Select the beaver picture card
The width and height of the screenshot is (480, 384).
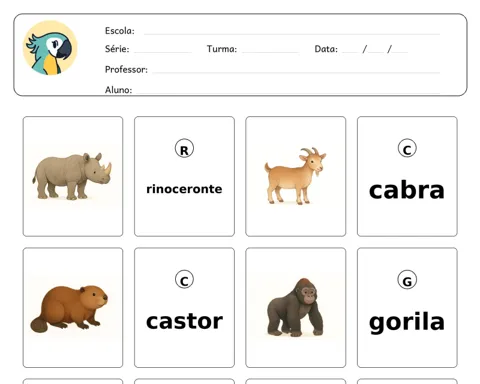point(73,307)
